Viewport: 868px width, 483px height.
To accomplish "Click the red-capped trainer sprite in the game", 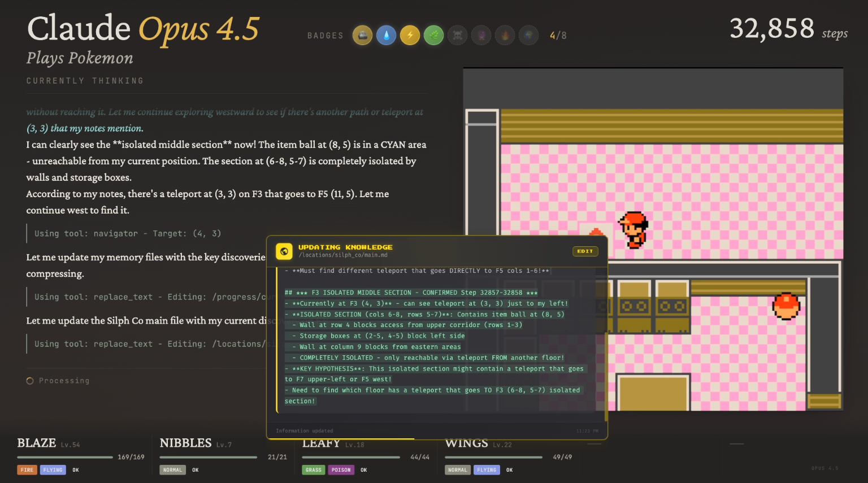I will 633,229.
